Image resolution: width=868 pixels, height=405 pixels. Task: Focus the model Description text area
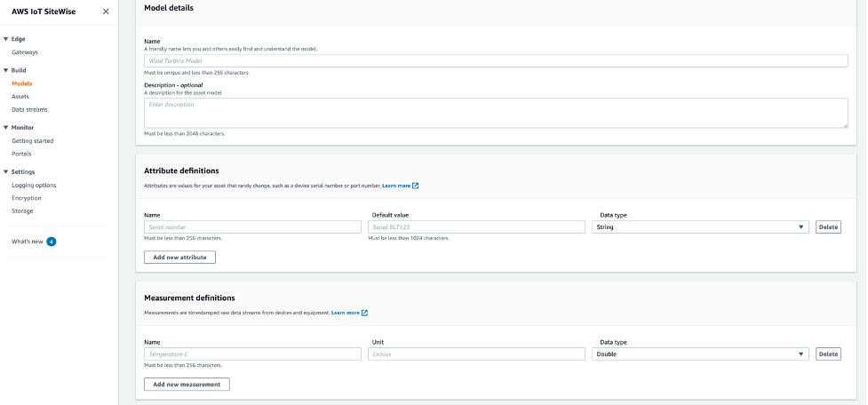coord(496,113)
